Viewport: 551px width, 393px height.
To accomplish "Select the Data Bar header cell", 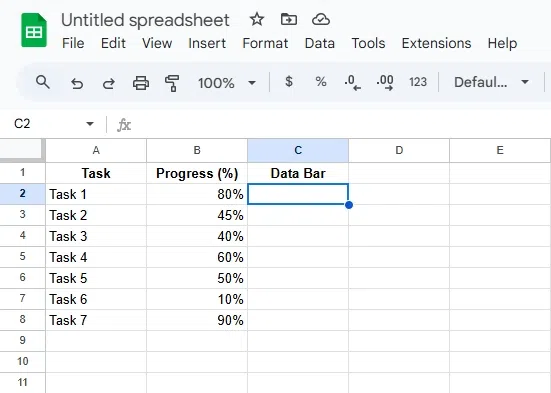I will pyautogui.click(x=298, y=173).
